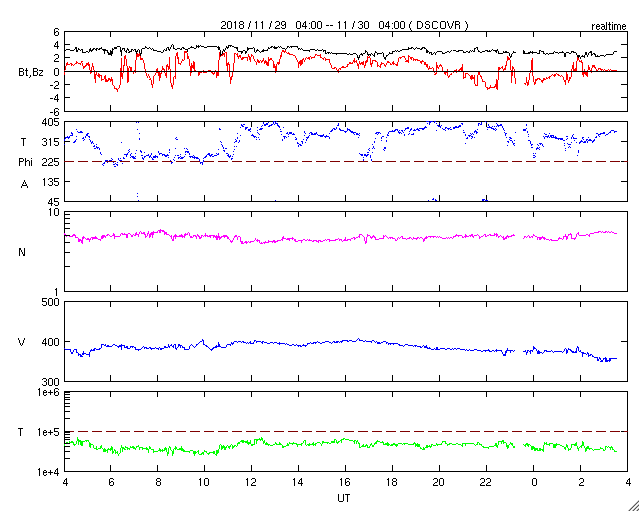
Task: Click the "22" hour label on the UT axis
Action: pos(486,483)
